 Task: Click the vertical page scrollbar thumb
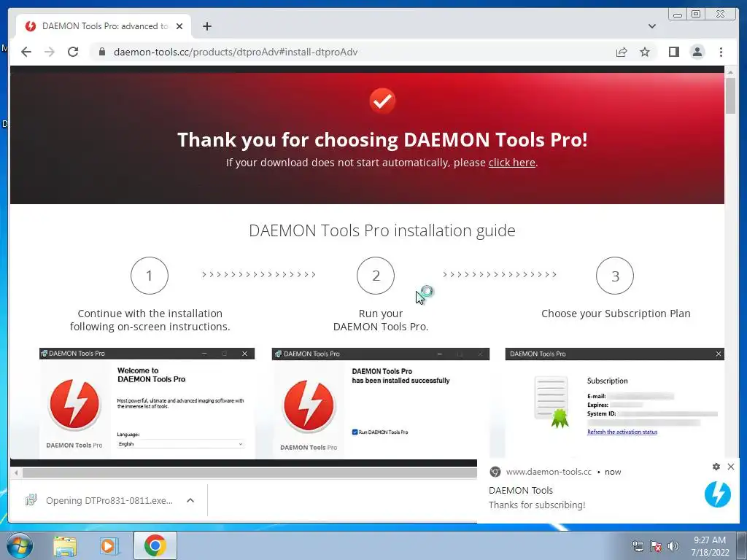[730, 96]
